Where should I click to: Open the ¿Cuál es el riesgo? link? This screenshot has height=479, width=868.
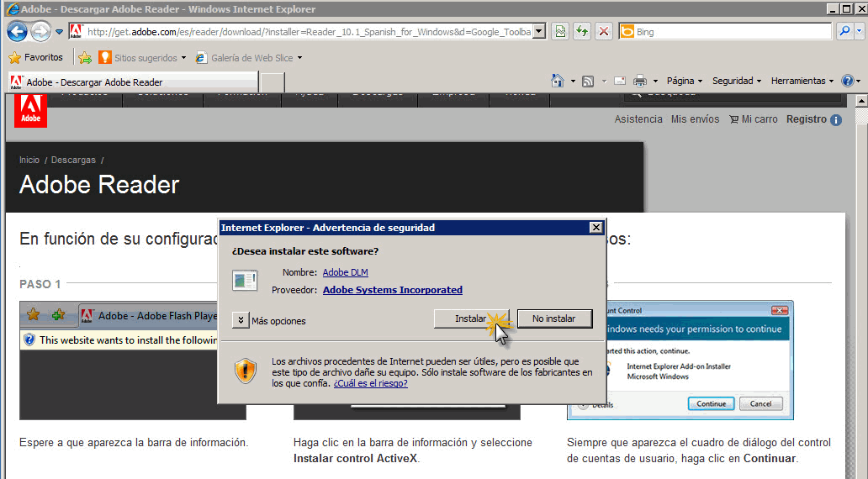coord(370,383)
